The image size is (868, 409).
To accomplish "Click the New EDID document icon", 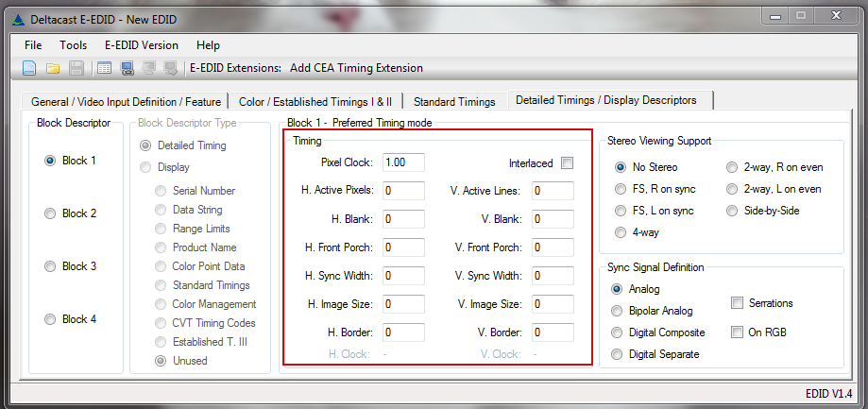I will coord(29,68).
